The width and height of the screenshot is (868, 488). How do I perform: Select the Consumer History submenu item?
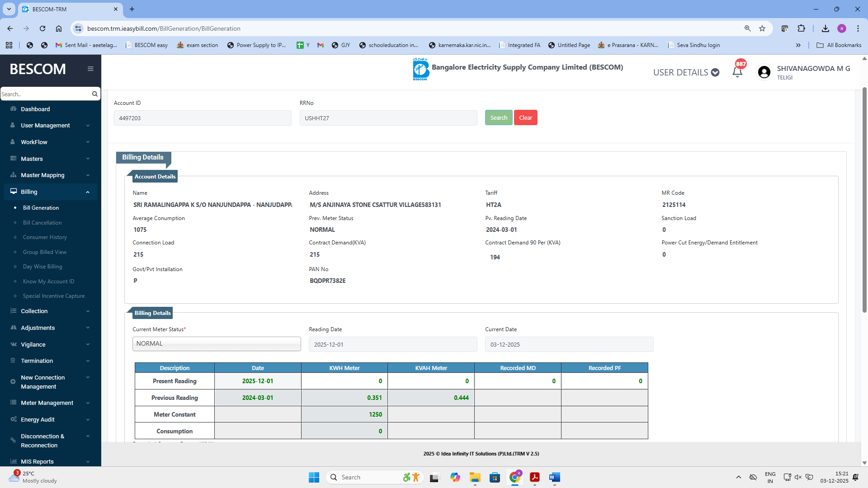(x=45, y=237)
